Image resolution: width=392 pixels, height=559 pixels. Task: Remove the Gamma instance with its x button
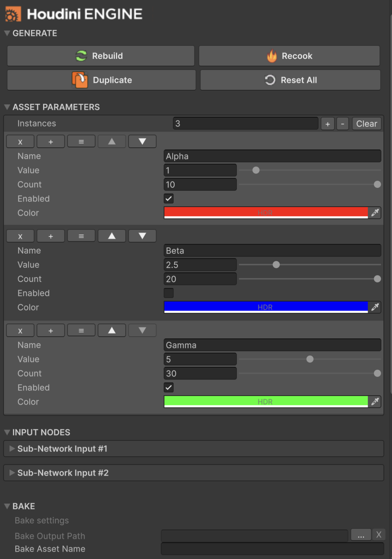20,330
